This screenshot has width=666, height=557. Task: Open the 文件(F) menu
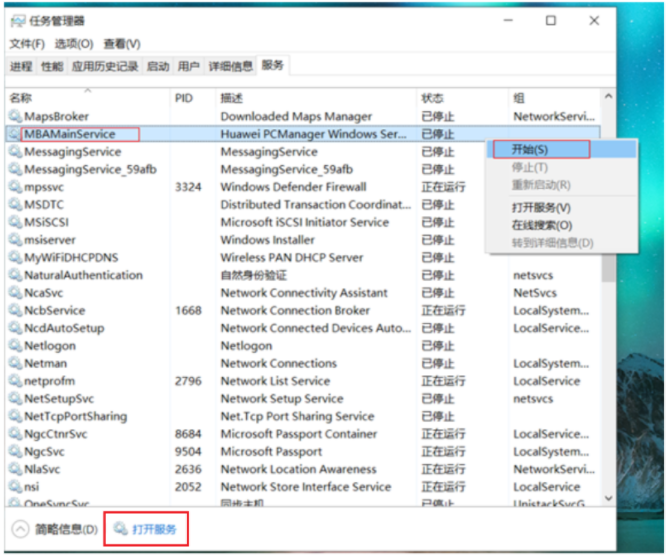(x=27, y=44)
